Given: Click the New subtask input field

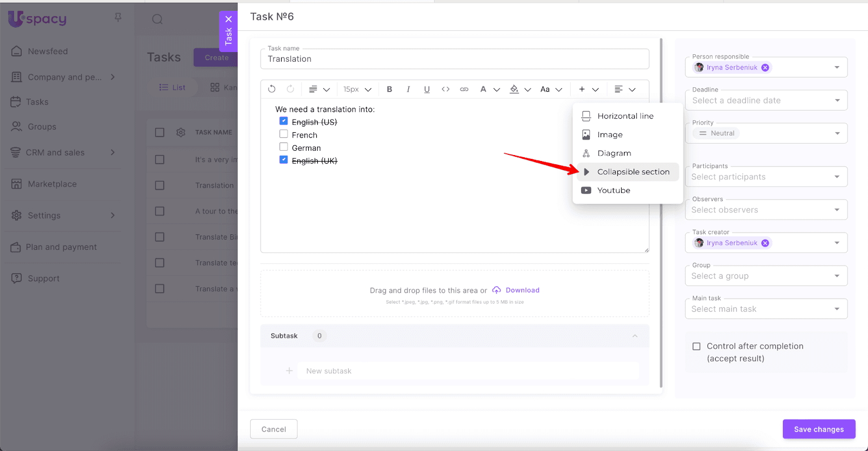Looking at the screenshot, I should (467, 371).
